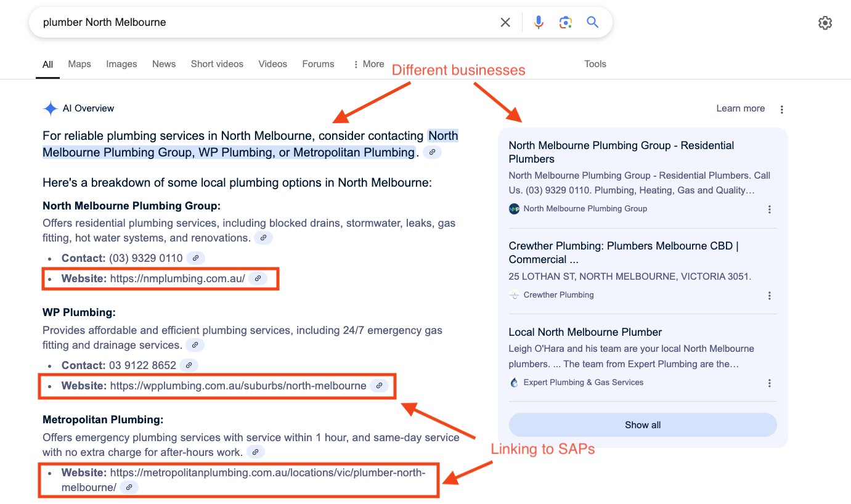
Task: Click the highlighted business names in intro sentence
Action: (x=250, y=144)
